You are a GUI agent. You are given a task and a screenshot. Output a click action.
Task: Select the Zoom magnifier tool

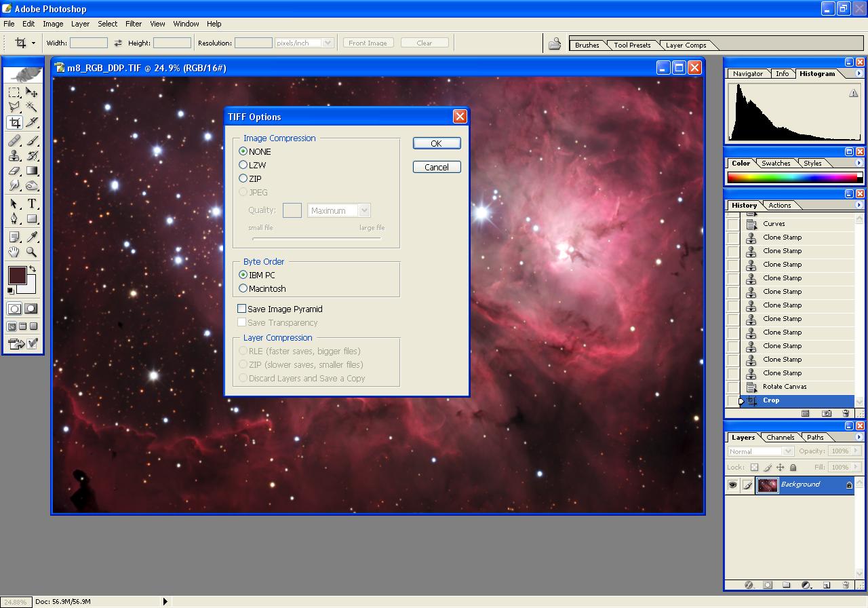pos(32,252)
